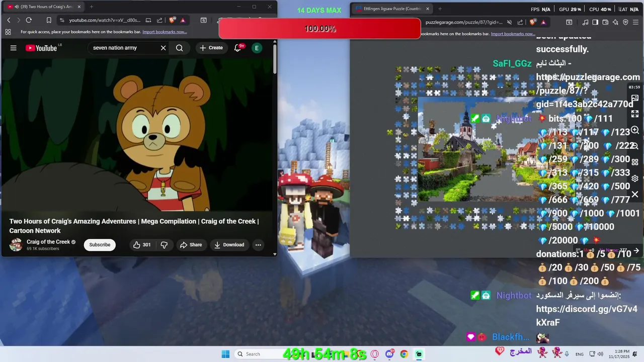Open the puzzle browser main menu
Screen dimensions: 644x362
[636, 22]
